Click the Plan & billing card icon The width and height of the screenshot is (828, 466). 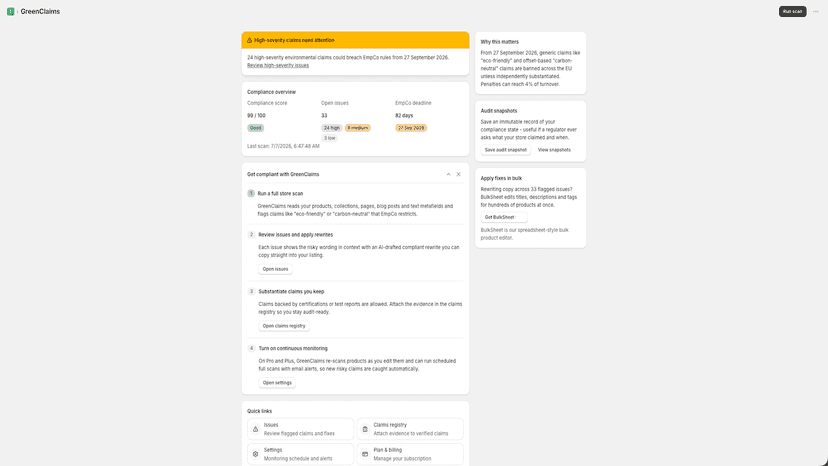pos(365,454)
